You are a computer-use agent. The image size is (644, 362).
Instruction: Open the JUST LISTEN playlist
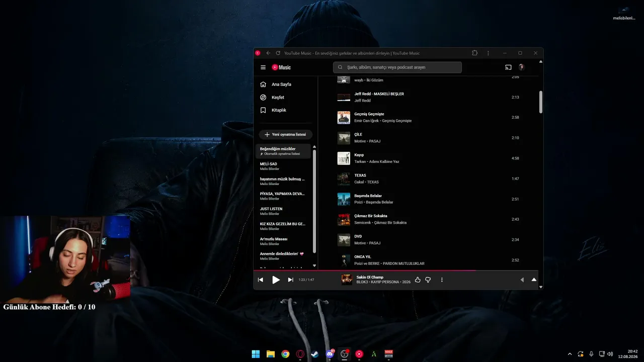point(283,211)
